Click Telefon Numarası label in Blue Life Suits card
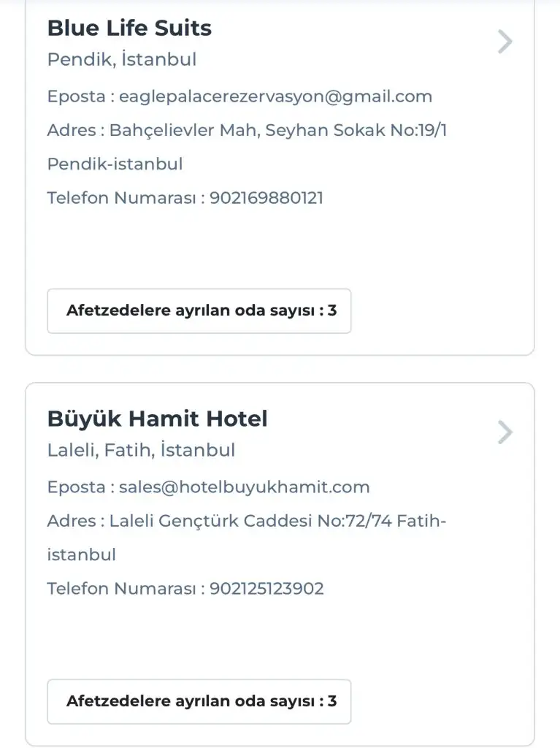The height and width of the screenshot is (748, 560). [121, 198]
